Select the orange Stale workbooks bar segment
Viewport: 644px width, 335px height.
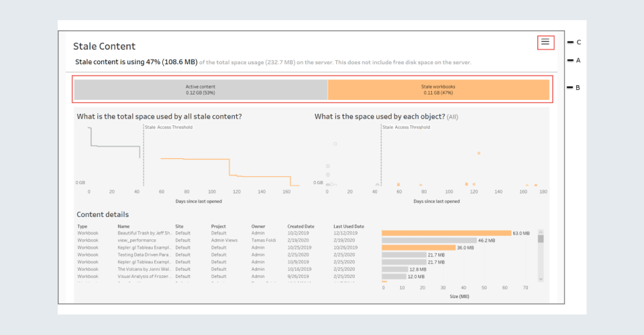pos(438,90)
